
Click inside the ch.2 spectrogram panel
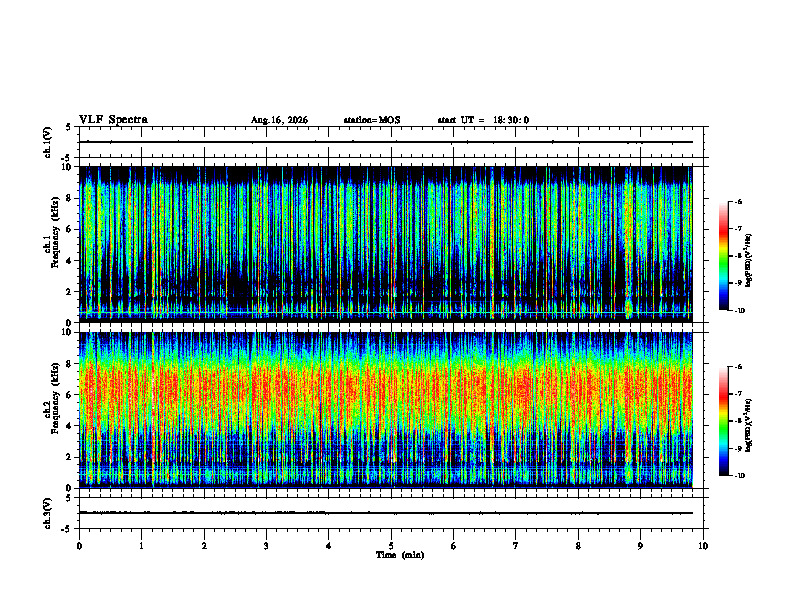[x=386, y=410]
